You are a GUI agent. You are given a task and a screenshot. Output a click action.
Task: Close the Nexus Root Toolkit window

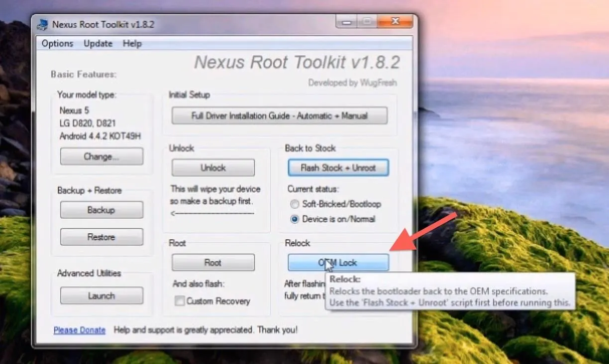click(395, 21)
